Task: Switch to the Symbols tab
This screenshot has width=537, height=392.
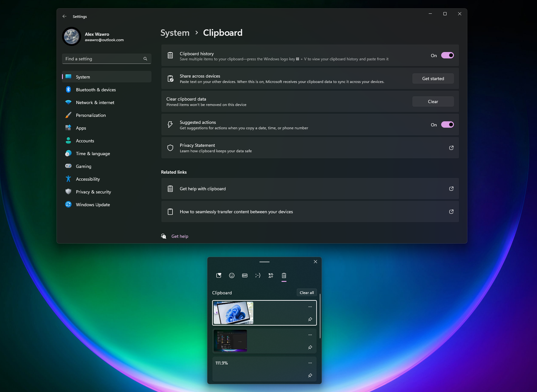Action: [271, 276]
